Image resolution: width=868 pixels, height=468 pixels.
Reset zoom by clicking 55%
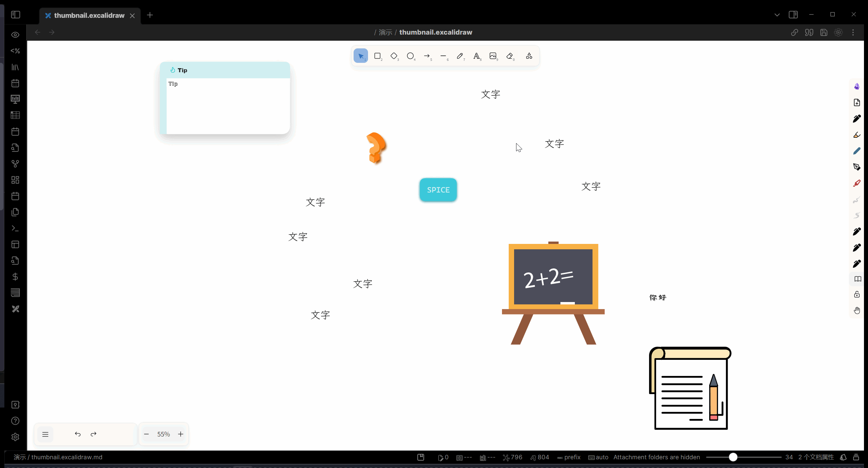point(164,434)
